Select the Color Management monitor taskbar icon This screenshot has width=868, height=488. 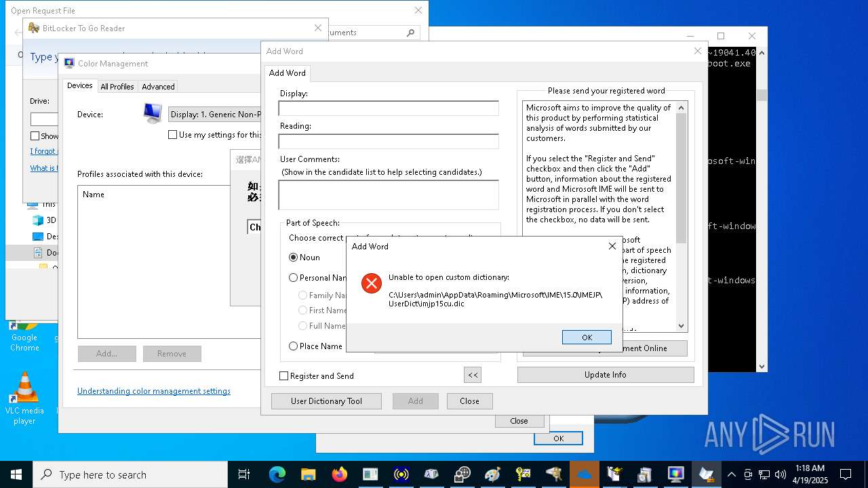(676, 474)
